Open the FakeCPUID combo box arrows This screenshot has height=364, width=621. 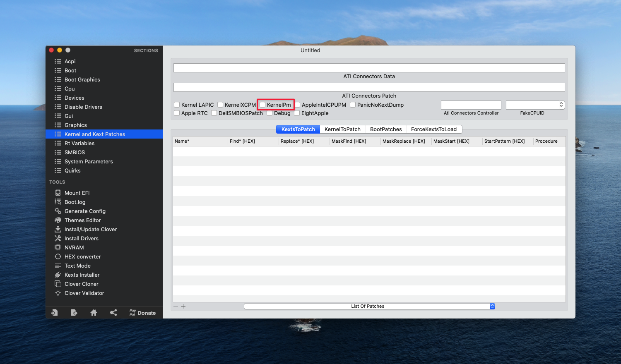coord(561,105)
